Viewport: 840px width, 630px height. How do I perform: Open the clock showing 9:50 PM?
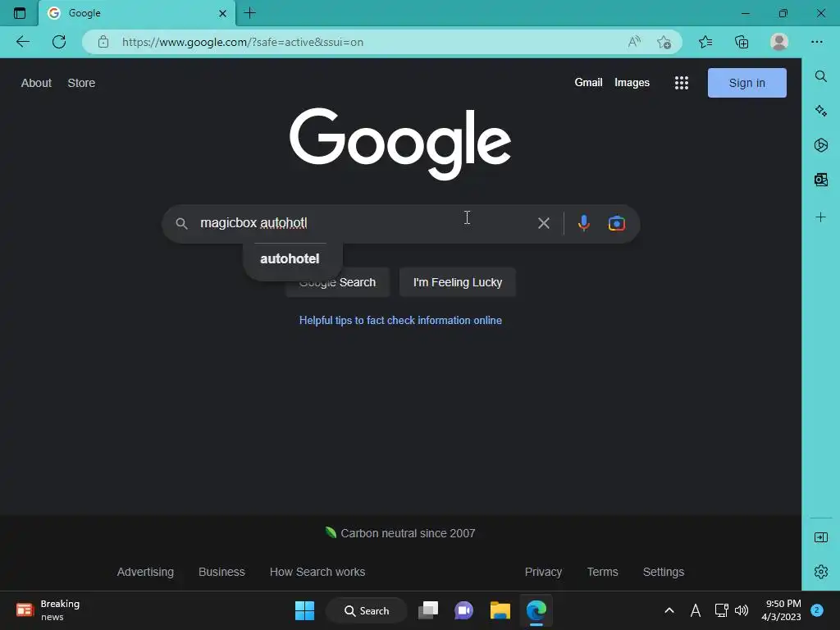point(781,610)
